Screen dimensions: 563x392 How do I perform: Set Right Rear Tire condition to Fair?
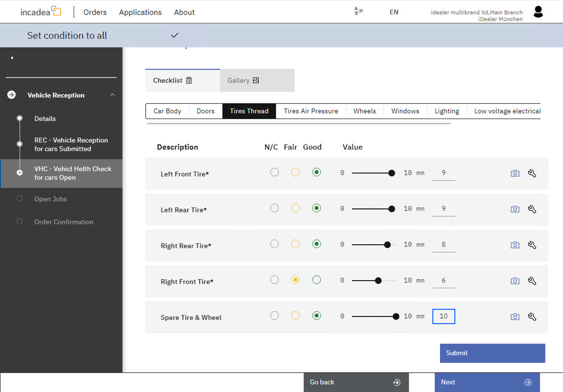tap(295, 243)
